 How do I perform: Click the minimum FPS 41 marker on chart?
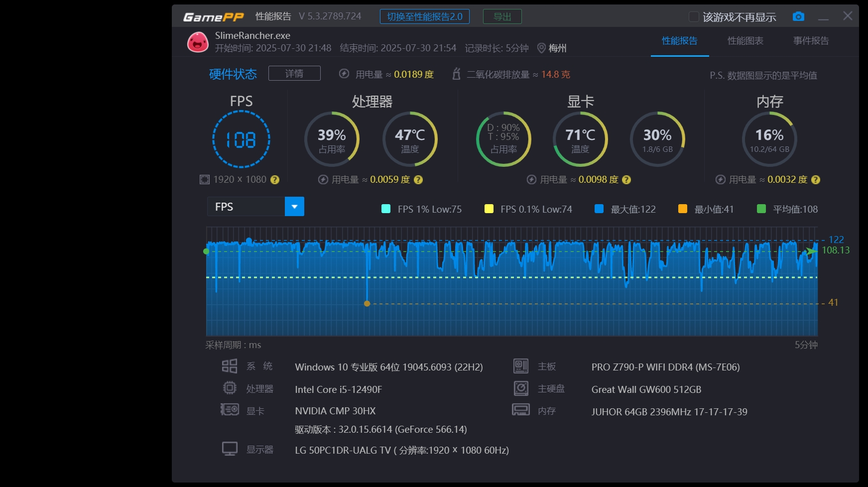[367, 303]
